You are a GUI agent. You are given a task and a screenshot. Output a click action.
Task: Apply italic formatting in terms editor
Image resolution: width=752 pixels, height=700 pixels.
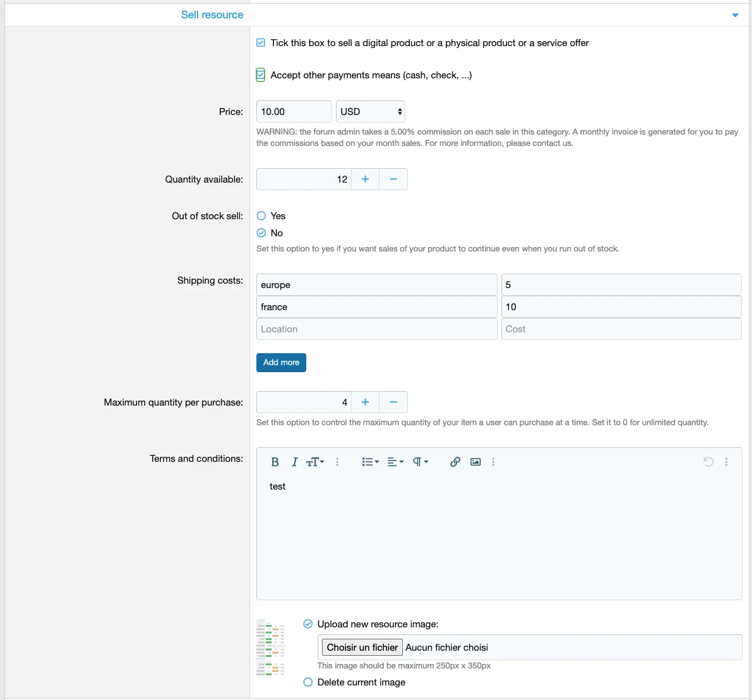coord(294,462)
